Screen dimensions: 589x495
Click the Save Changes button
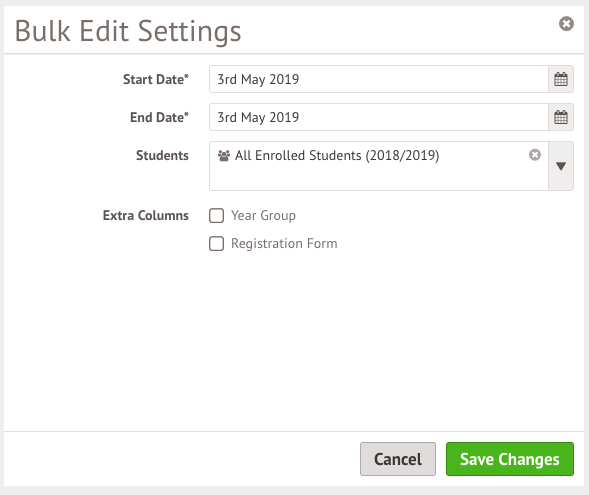pyautogui.click(x=510, y=459)
